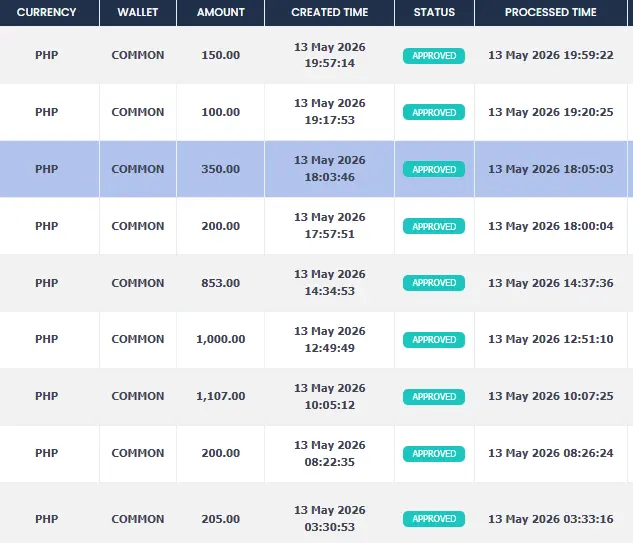Sort by the AMOUNT column header
This screenshot has width=633, height=543.
click(x=221, y=12)
